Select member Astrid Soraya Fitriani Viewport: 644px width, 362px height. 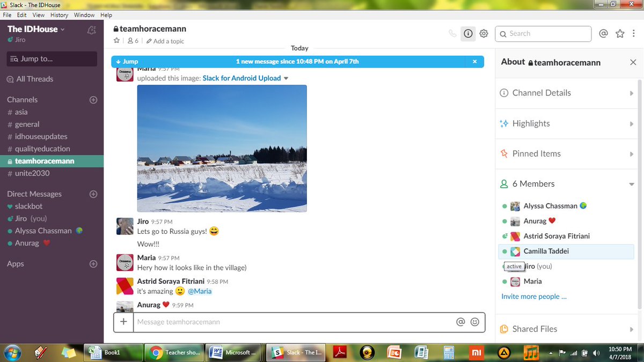(x=566, y=236)
